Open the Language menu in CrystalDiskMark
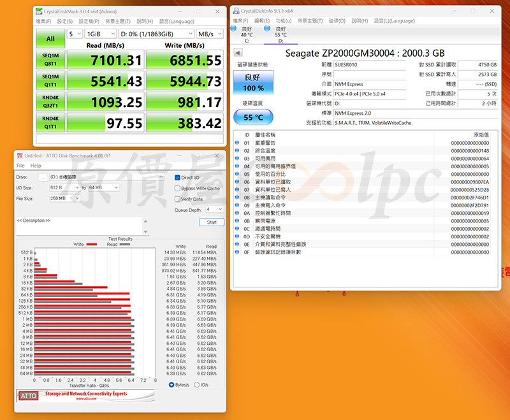510x420 pixels. [177, 21]
